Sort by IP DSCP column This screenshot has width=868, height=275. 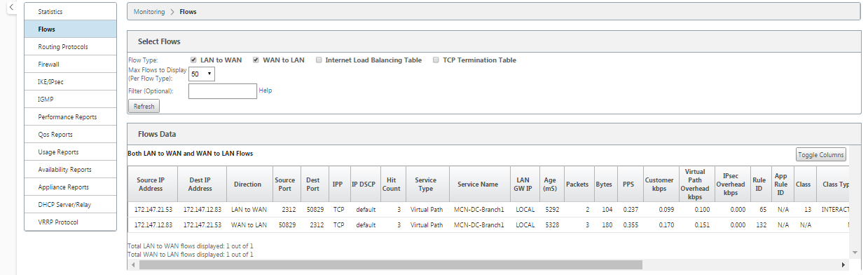[364, 185]
